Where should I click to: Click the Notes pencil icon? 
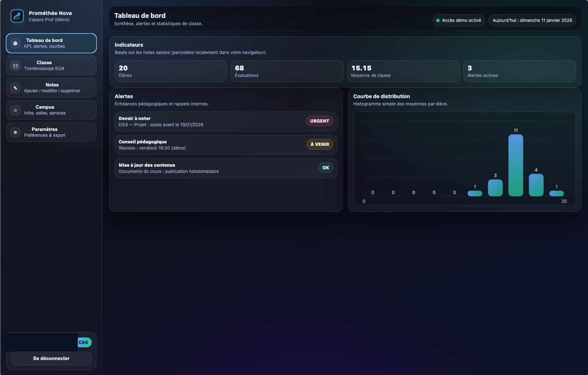coord(15,88)
